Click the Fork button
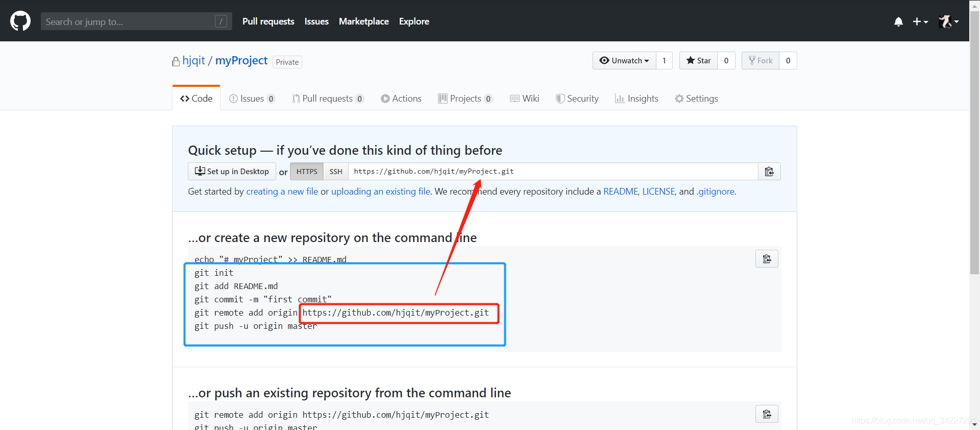Viewport: 980px width, 430px height. 761,60
